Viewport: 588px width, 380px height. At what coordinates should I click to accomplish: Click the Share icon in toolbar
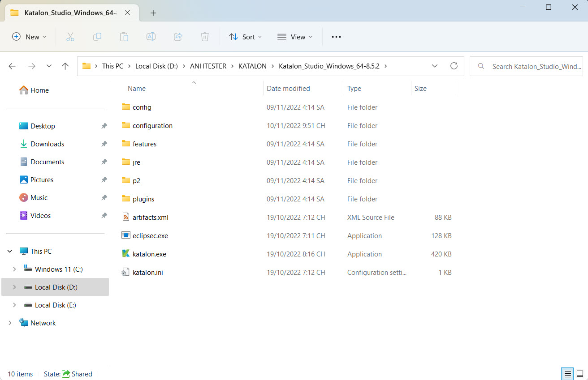[178, 37]
